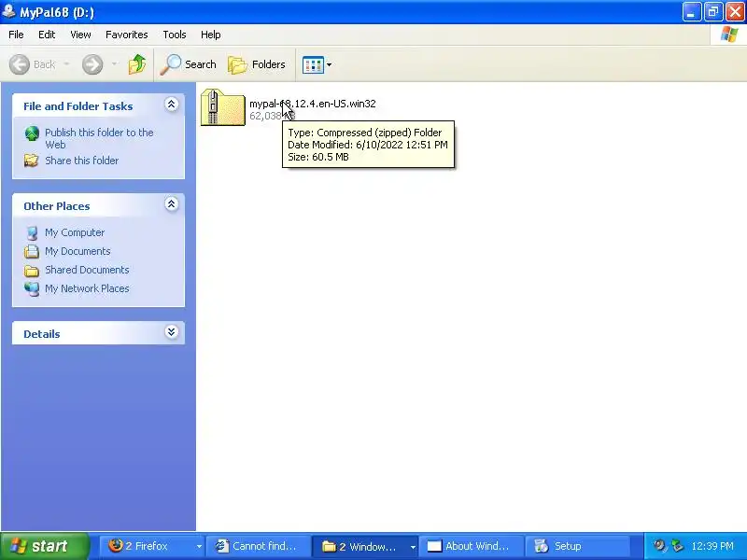Click the Search toolbar button
The height and width of the screenshot is (560, 747).
(x=189, y=64)
